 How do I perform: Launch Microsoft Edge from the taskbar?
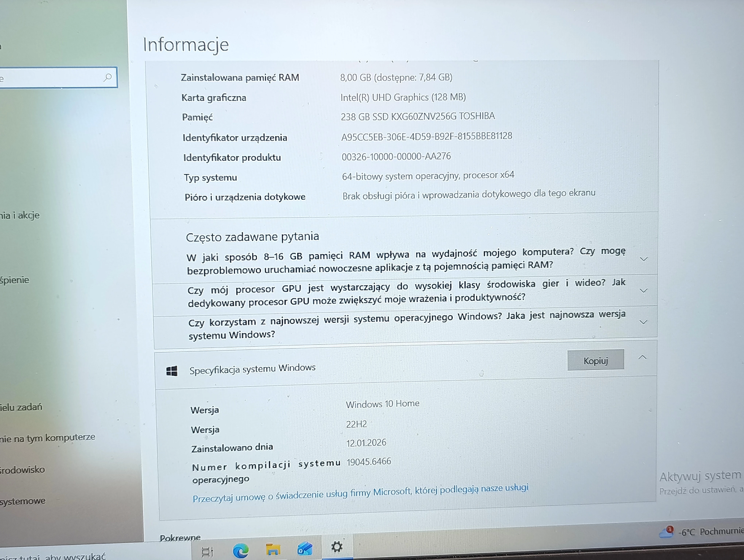[241, 551]
